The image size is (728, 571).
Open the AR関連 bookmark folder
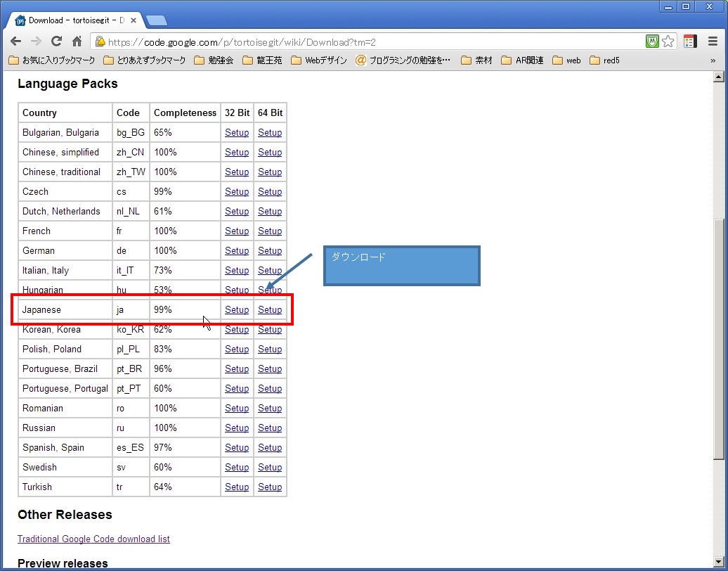point(522,60)
